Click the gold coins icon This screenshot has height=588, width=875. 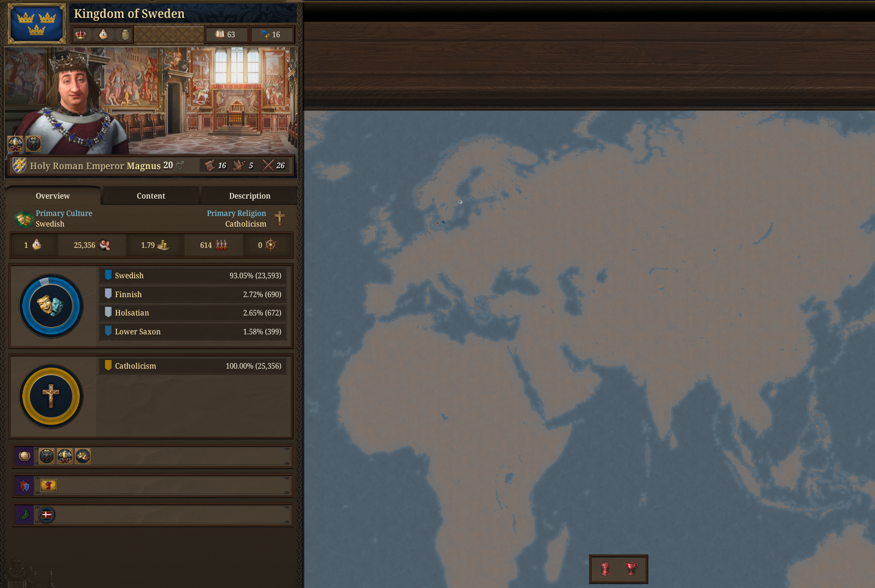163,245
